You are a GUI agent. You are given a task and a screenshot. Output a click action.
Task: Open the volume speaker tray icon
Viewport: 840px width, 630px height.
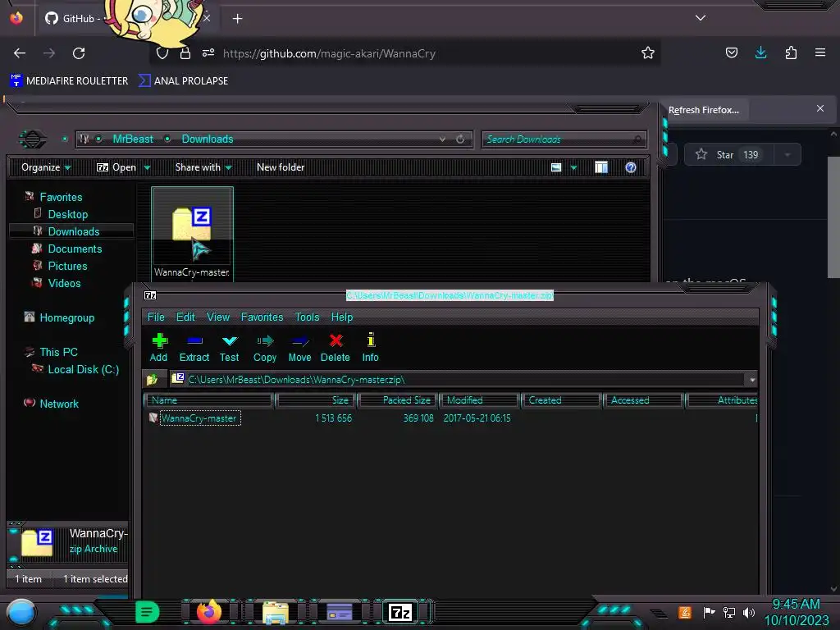click(x=749, y=612)
